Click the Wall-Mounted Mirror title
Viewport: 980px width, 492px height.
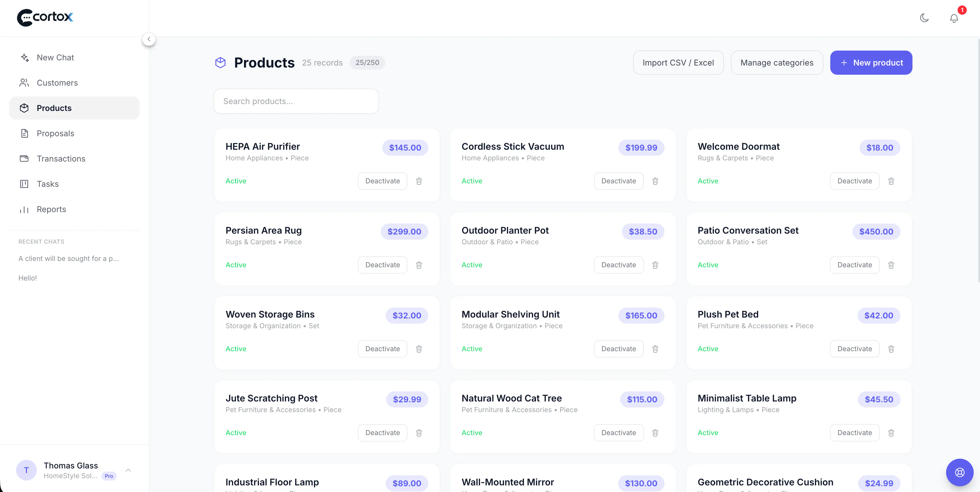click(508, 482)
